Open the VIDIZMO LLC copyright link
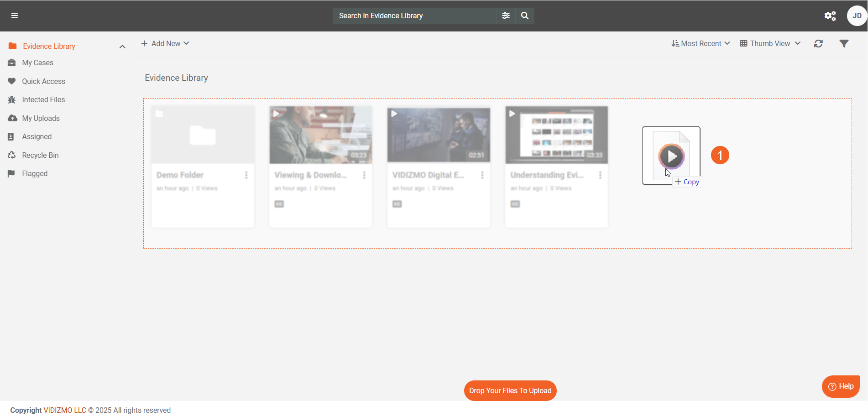 click(x=64, y=411)
